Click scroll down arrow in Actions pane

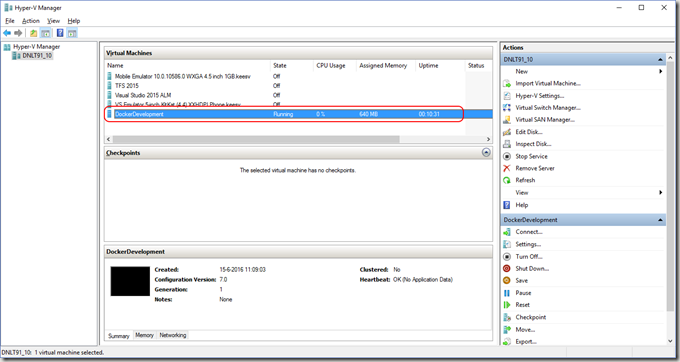click(670, 341)
